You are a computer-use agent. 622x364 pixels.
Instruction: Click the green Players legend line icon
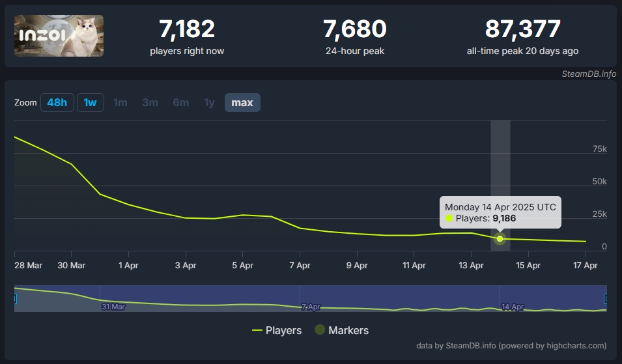point(257,330)
